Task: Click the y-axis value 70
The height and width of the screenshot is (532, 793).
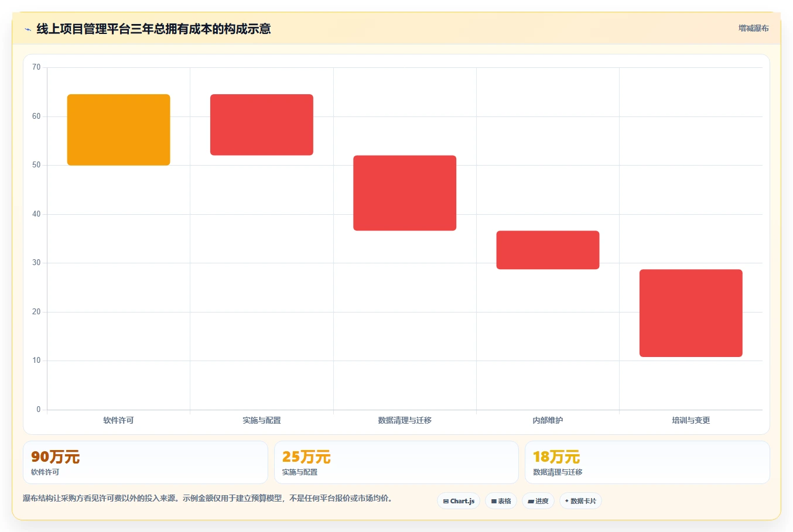Action: click(36, 67)
